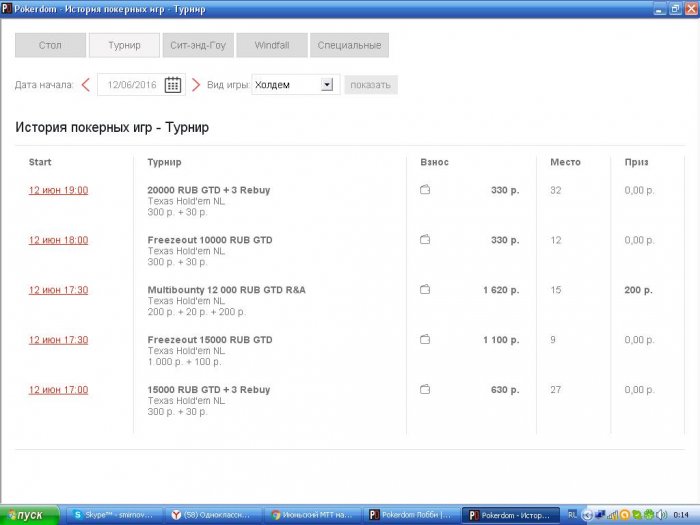This screenshot has height=525, width=700.
Task: Select the Freezeout 10000 RUB GTD title
Action: (210, 240)
